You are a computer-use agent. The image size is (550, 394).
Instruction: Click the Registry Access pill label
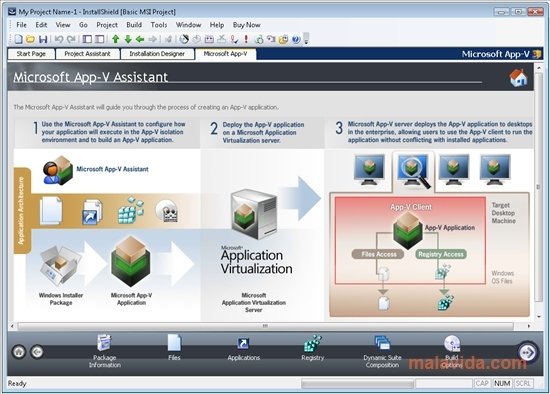tap(441, 254)
